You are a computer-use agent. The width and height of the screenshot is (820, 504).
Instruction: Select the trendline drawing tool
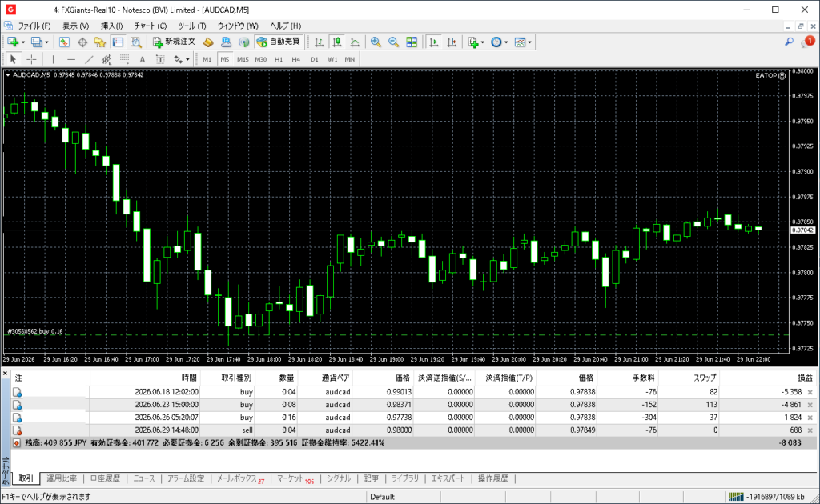89,59
